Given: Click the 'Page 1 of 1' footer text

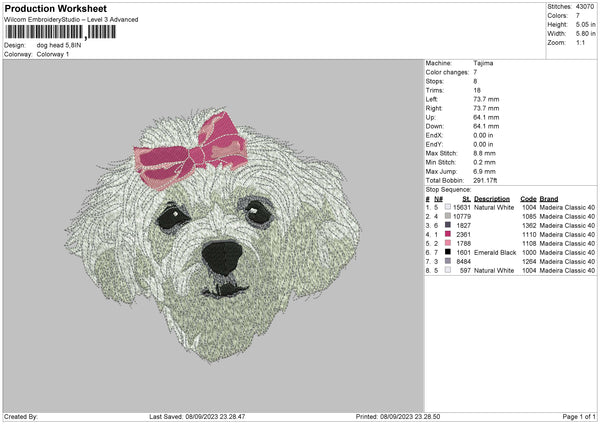Looking at the screenshot, I should click(579, 417).
